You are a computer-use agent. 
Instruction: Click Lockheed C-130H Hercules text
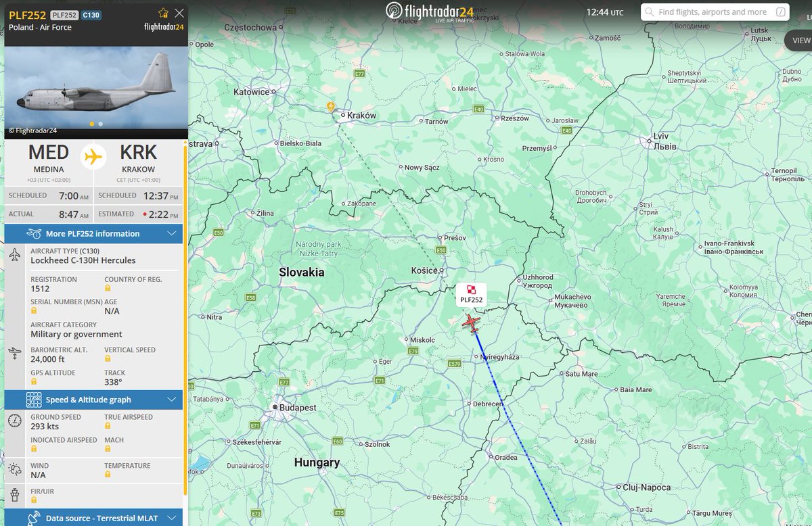[83, 260]
